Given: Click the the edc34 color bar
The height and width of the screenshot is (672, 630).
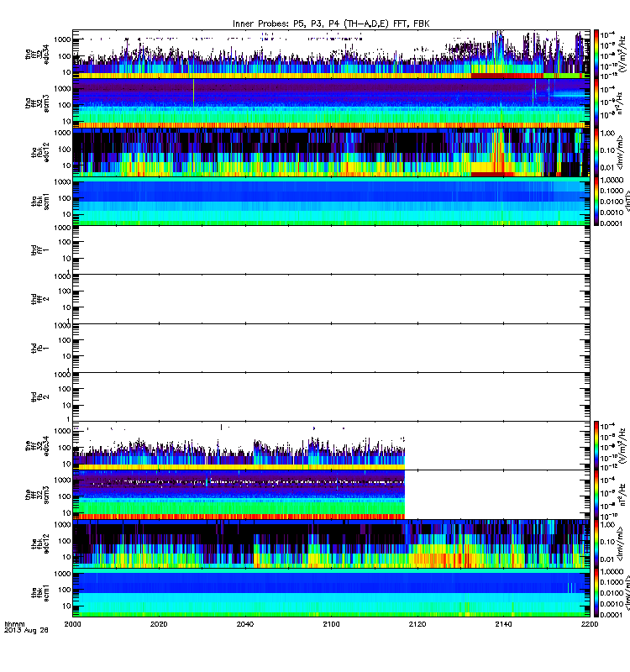Looking at the screenshot, I should [596, 446].
